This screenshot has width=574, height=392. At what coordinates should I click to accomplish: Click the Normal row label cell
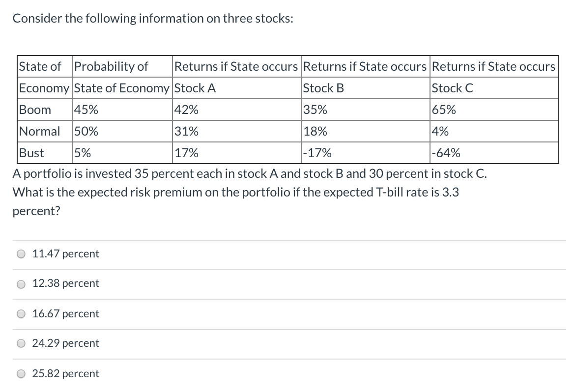tap(39, 132)
